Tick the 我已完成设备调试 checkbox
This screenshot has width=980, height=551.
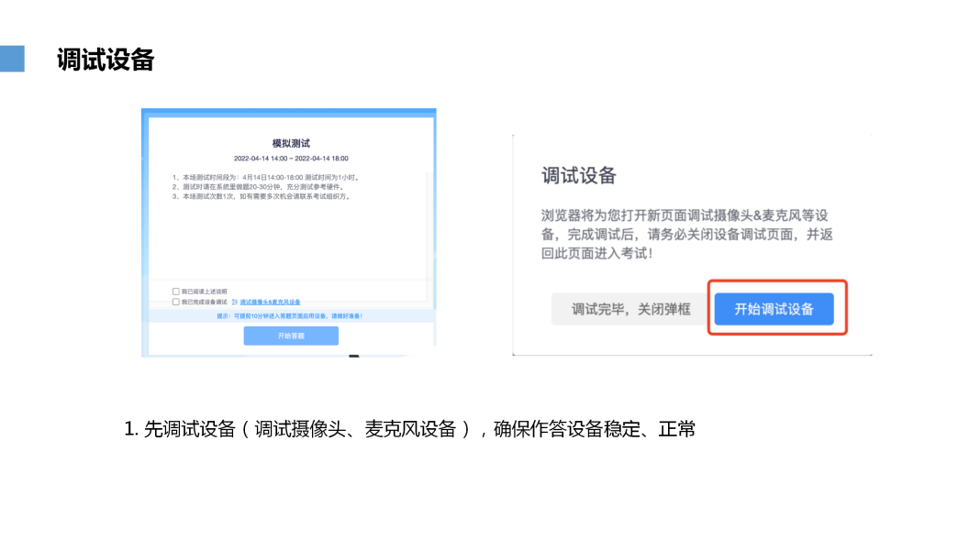tap(175, 302)
